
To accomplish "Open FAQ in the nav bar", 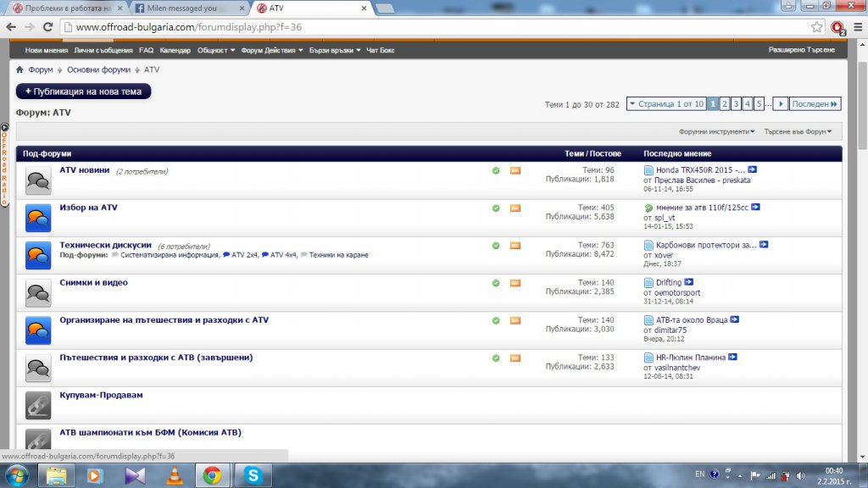I will [x=146, y=50].
